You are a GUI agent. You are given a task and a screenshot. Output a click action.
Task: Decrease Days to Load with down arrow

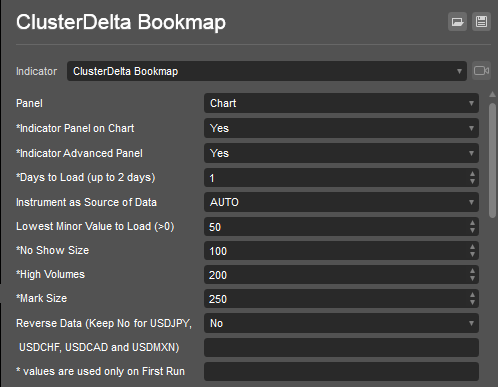[472, 181]
